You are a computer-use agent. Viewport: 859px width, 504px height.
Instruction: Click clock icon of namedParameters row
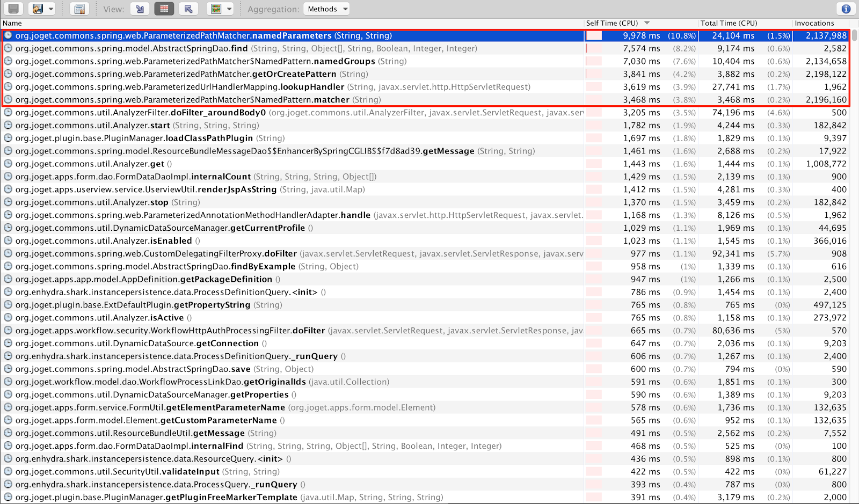point(8,35)
